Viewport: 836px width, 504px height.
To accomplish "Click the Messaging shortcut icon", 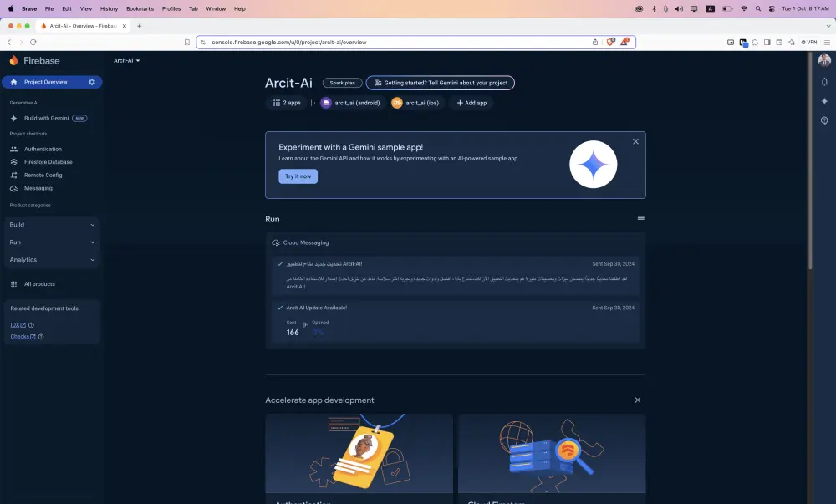I will coord(12,187).
